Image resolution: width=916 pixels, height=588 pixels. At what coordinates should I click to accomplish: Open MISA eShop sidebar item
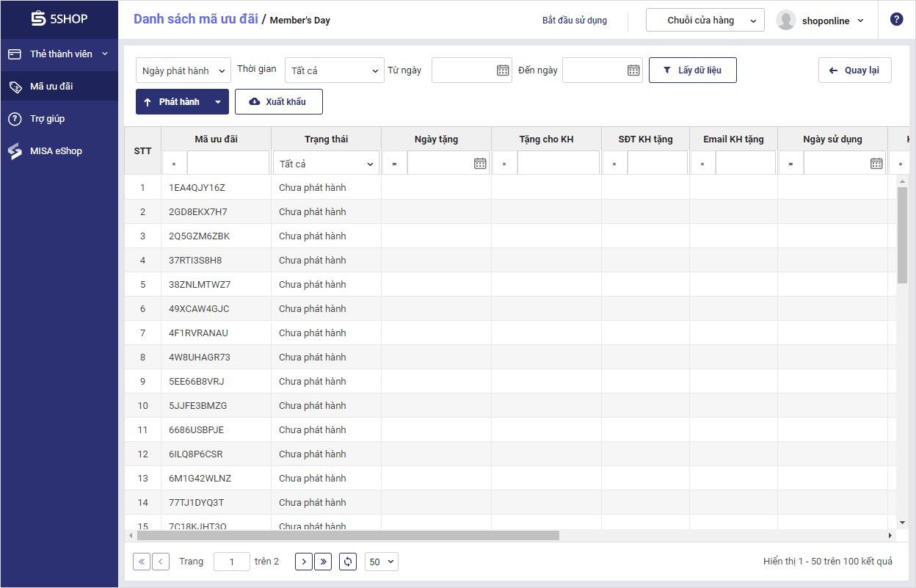coord(59,150)
